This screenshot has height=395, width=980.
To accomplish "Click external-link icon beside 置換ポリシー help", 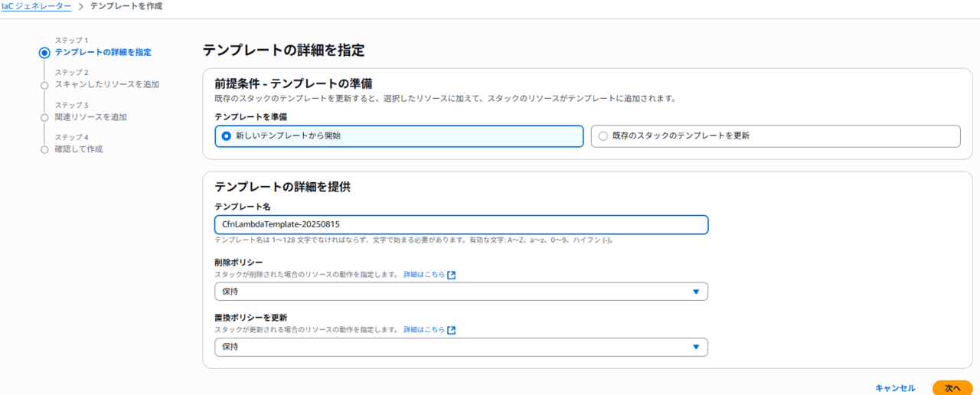I will point(452,330).
